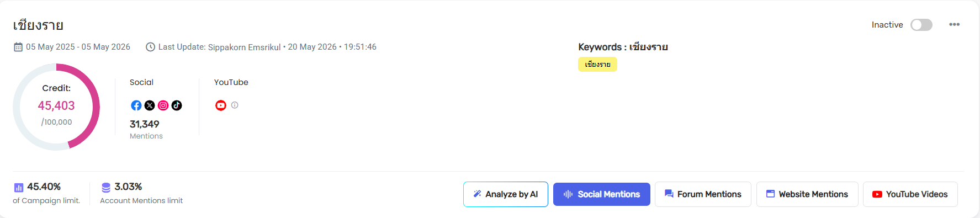This screenshot has height=218, width=980.
Task: Click the yellow เชียงราย keyword tag
Action: pyautogui.click(x=597, y=65)
